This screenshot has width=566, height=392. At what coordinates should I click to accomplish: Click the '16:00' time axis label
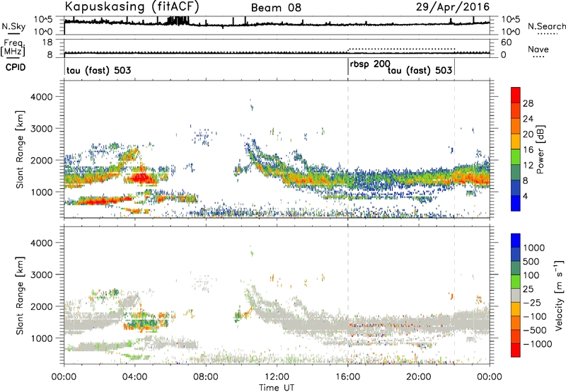pos(347,377)
